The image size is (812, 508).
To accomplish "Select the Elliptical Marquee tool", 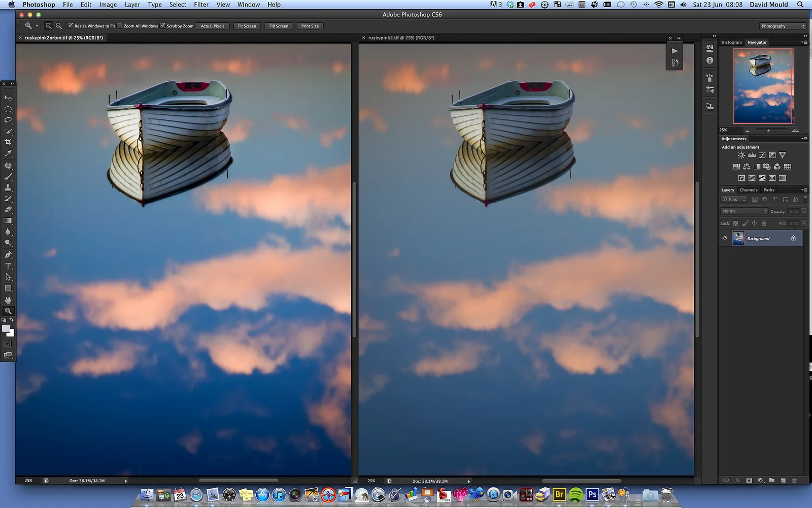I will pyautogui.click(x=8, y=109).
